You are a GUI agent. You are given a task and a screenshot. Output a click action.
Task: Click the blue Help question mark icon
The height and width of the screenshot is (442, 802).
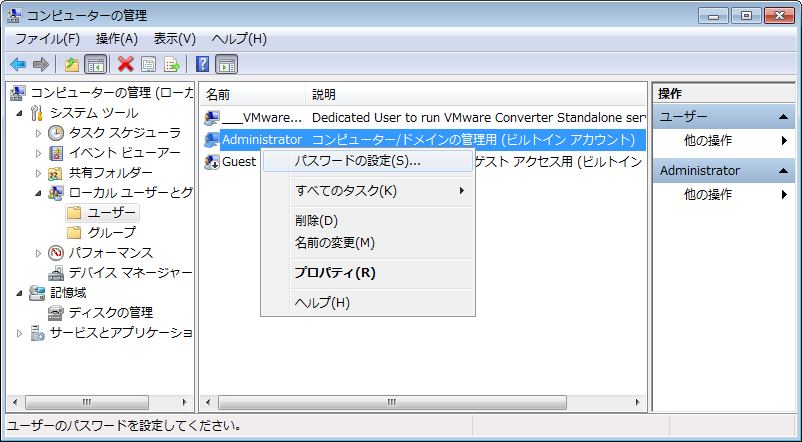click(203, 64)
